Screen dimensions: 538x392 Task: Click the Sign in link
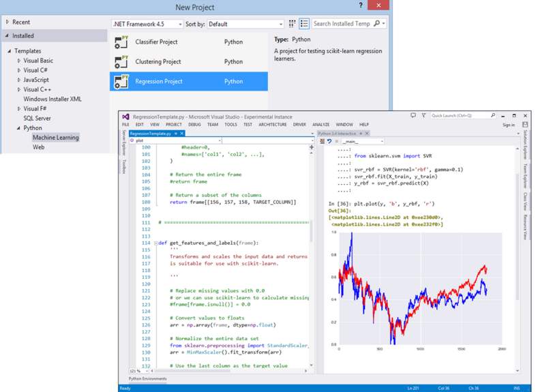pos(509,125)
